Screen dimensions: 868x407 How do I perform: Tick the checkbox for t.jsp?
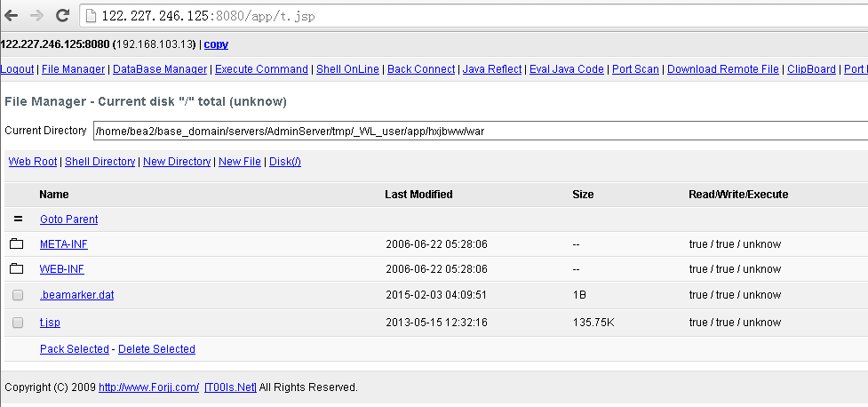tap(18, 323)
